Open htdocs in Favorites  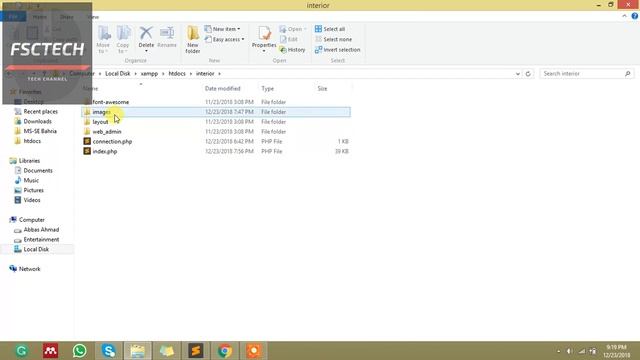pyautogui.click(x=32, y=141)
